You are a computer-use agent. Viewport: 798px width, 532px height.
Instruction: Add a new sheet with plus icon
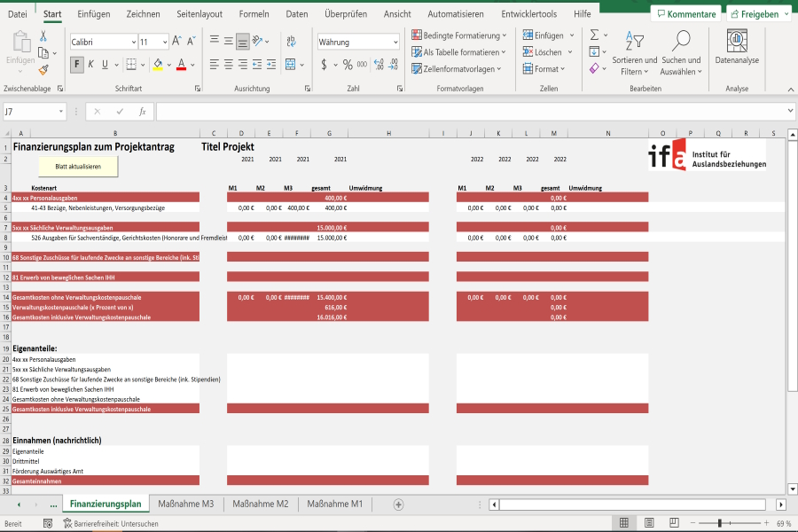tap(398, 505)
